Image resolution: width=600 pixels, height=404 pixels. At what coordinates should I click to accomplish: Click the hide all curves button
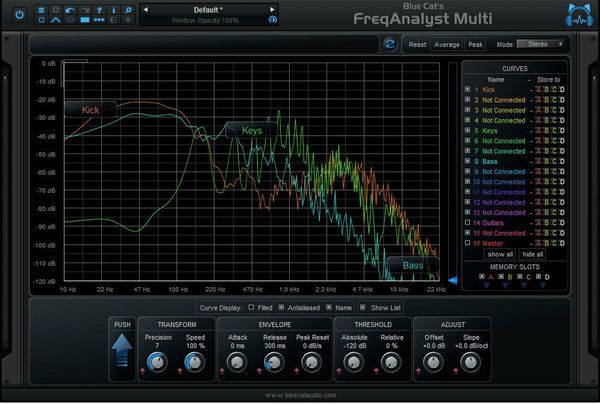[x=533, y=254]
